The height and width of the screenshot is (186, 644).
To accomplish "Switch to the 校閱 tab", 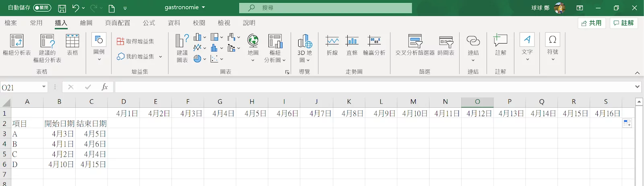I will pos(199,23).
